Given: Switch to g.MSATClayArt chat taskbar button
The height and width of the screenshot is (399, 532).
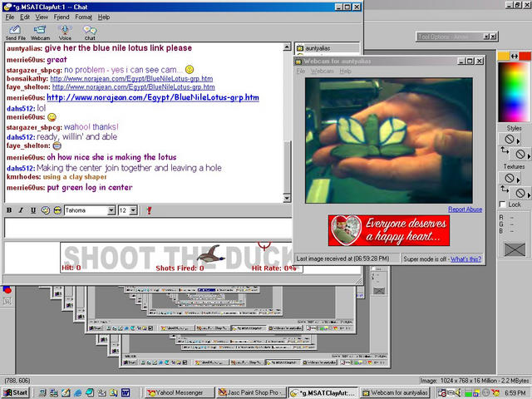Looking at the screenshot, I should click(x=323, y=393).
